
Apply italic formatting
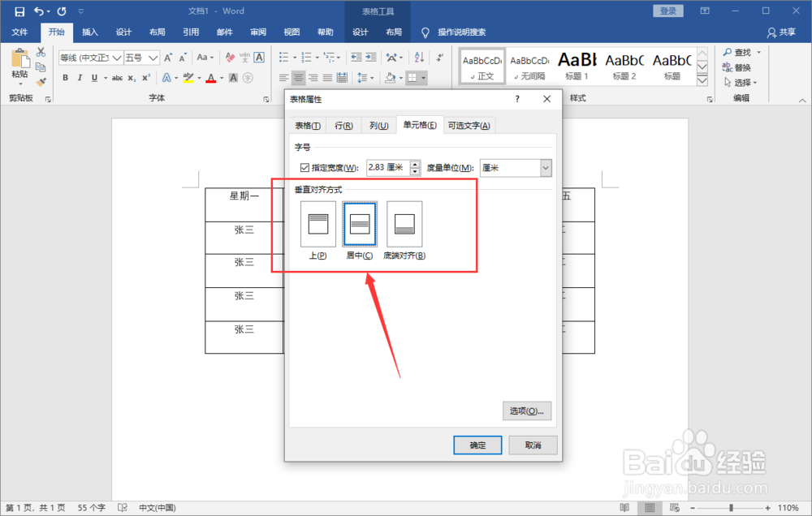point(80,77)
